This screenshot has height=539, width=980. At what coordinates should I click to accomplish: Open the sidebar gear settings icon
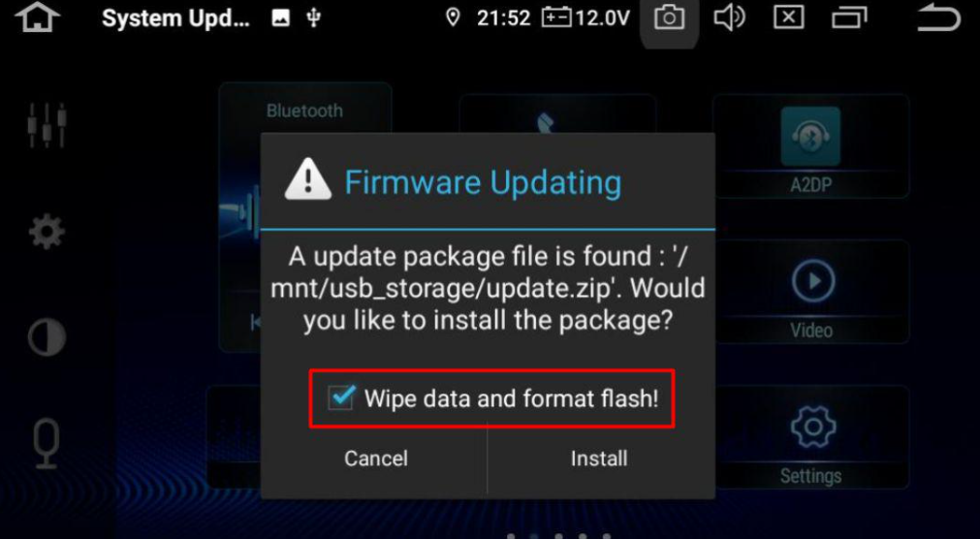pyautogui.click(x=47, y=232)
